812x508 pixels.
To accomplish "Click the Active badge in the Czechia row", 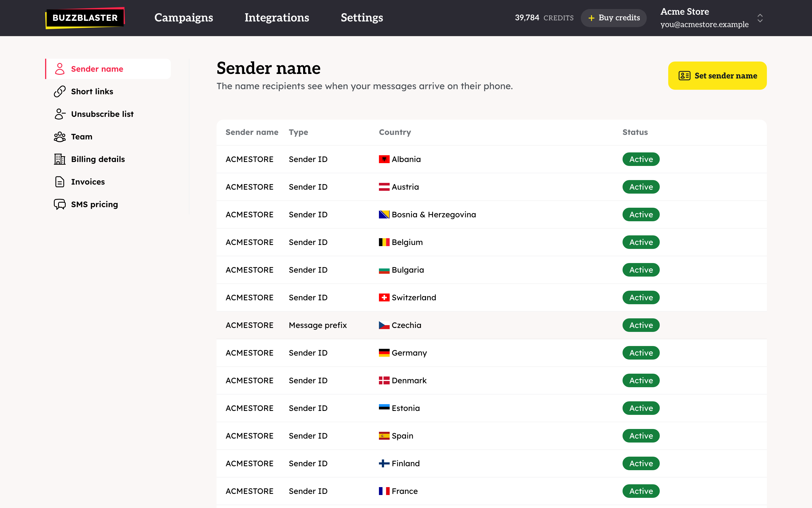I will click(641, 325).
